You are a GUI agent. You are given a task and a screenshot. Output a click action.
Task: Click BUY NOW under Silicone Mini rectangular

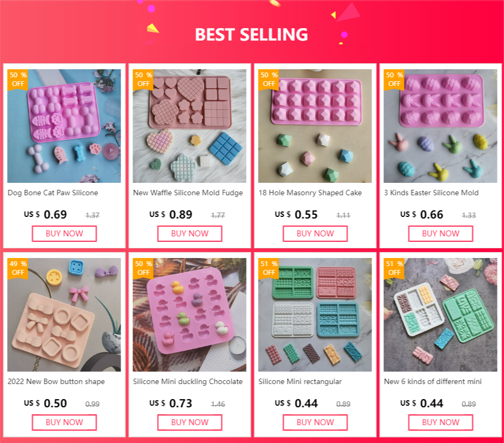pos(315,422)
